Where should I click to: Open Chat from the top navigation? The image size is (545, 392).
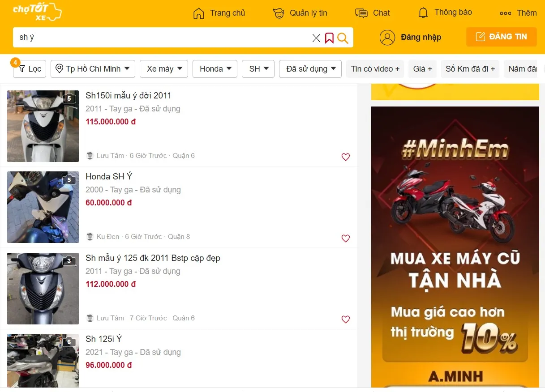(373, 13)
